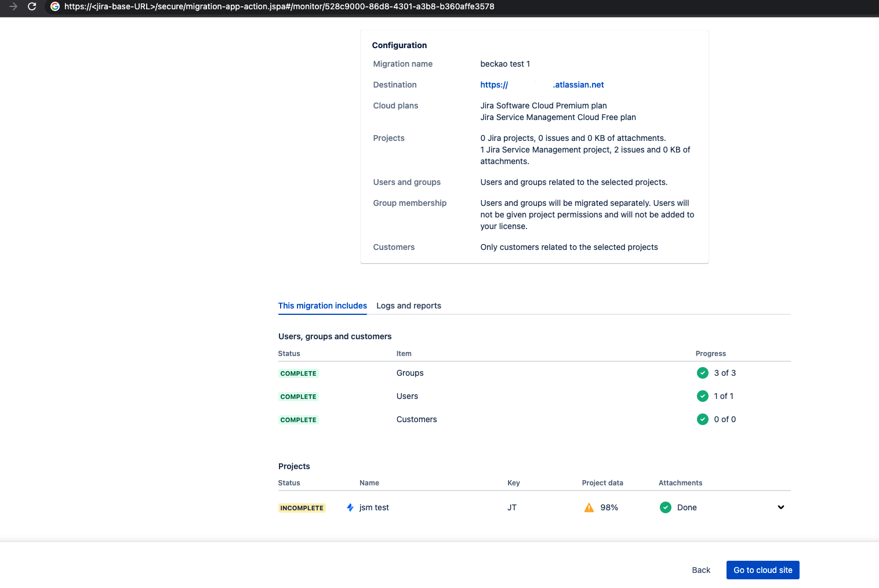Reload the page with the refresh icon

32,6
